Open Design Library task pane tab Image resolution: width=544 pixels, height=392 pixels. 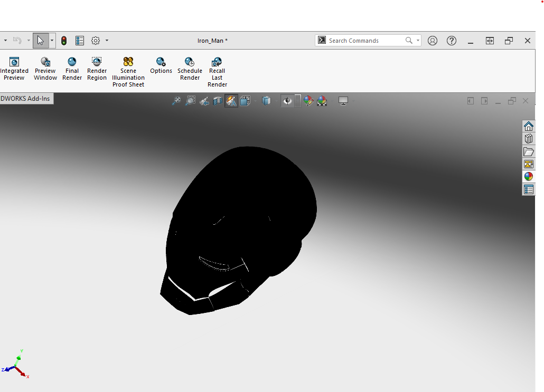pyautogui.click(x=528, y=139)
